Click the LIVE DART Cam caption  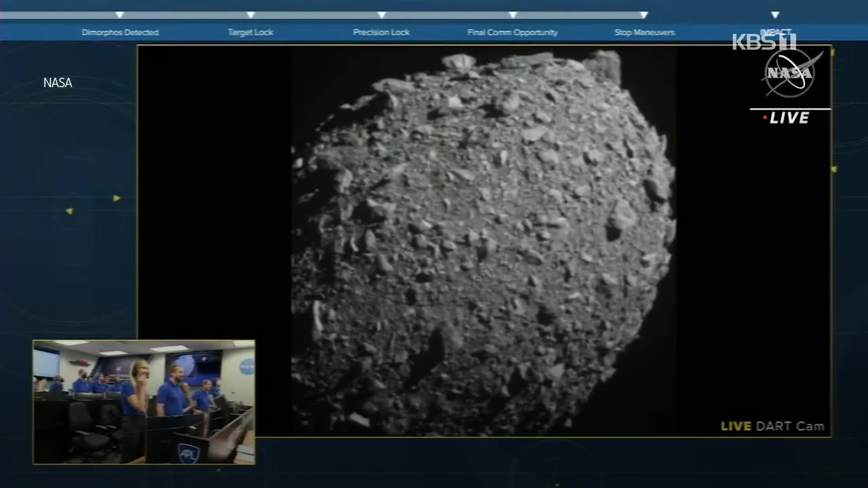[x=773, y=426]
